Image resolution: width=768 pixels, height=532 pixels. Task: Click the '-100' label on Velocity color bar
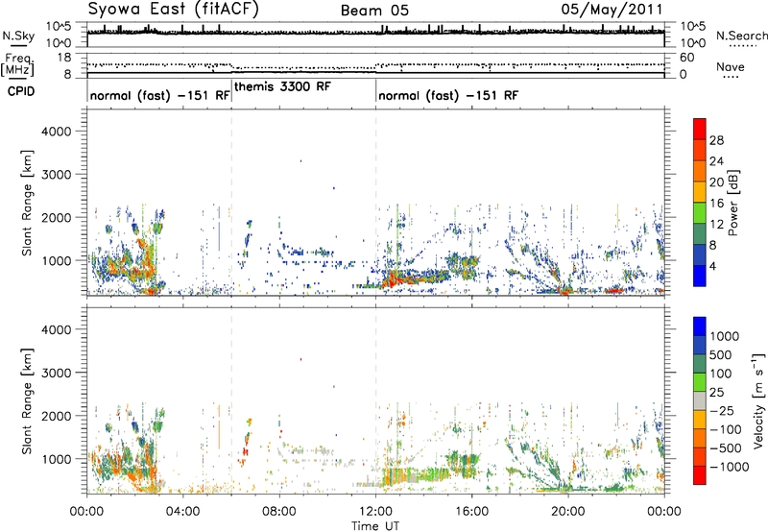tap(725, 429)
